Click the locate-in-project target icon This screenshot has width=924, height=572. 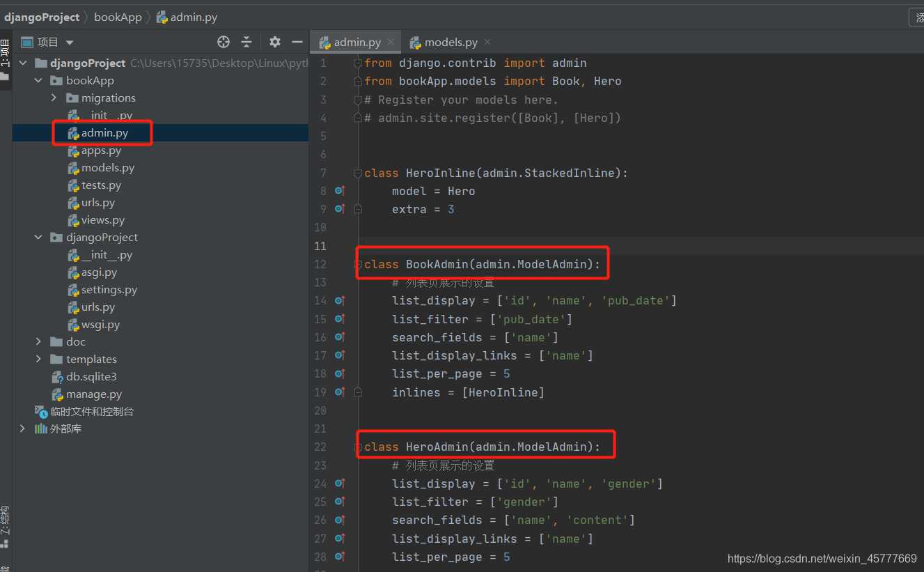click(x=224, y=42)
